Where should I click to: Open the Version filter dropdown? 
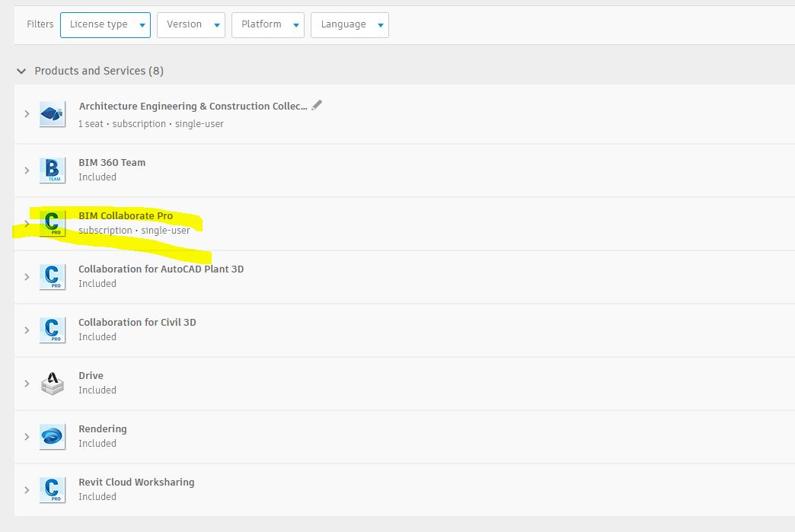pyautogui.click(x=191, y=24)
